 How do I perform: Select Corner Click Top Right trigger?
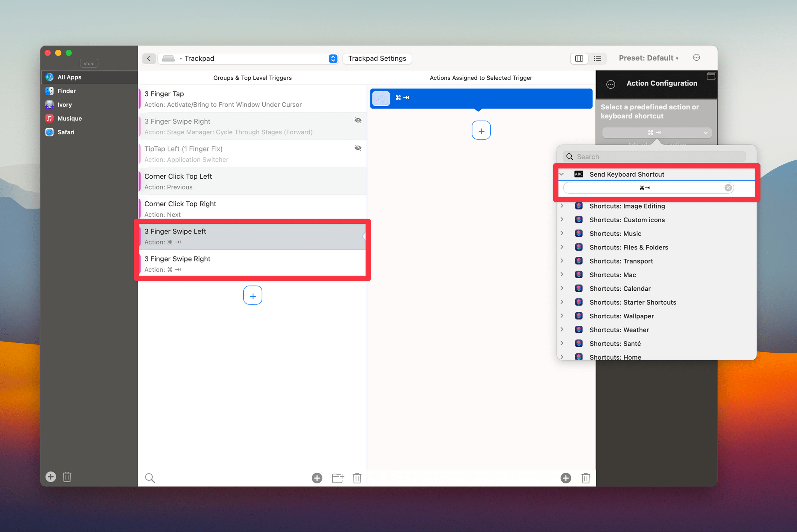(x=253, y=209)
